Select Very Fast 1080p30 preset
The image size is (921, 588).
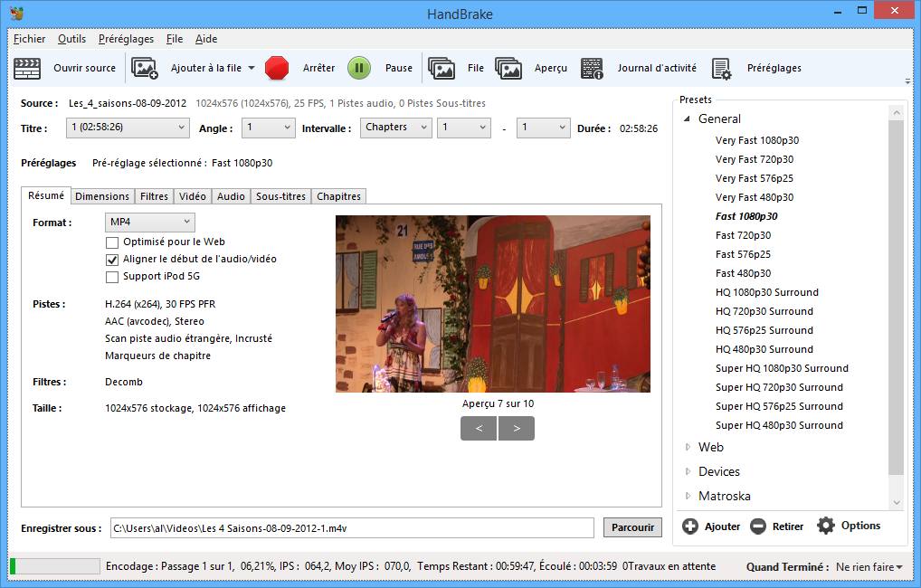point(757,140)
